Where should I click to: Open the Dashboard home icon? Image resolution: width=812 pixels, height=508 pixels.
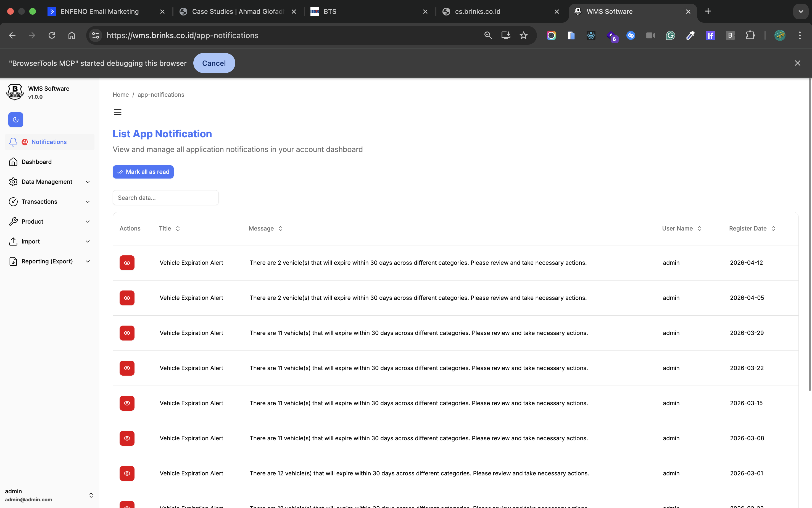pyautogui.click(x=14, y=162)
